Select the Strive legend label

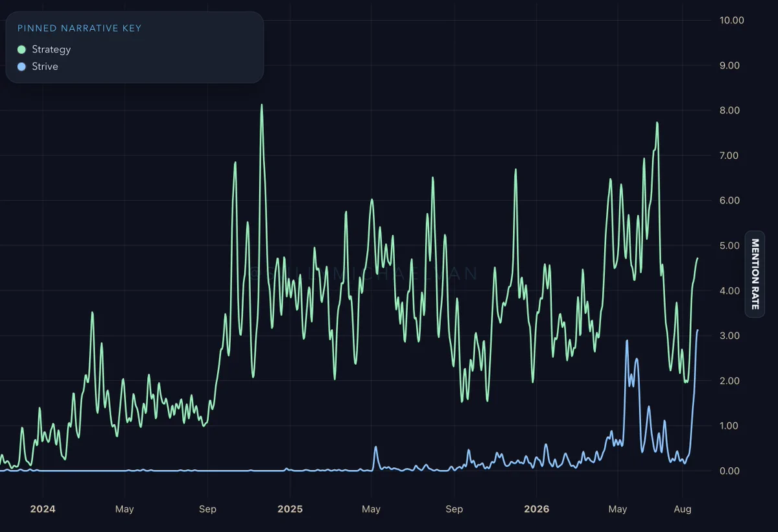tap(45, 67)
